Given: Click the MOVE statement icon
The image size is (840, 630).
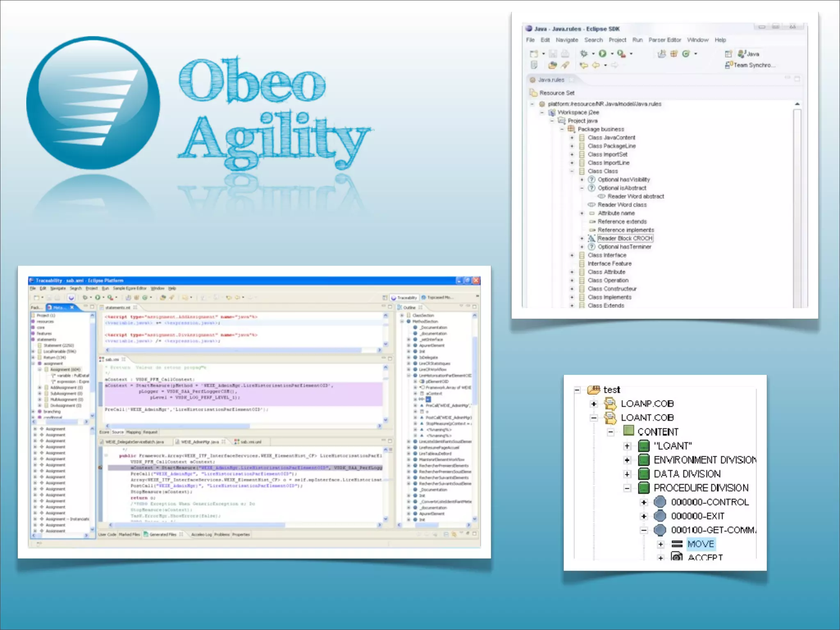Looking at the screenshot, I should pos(677,544).
